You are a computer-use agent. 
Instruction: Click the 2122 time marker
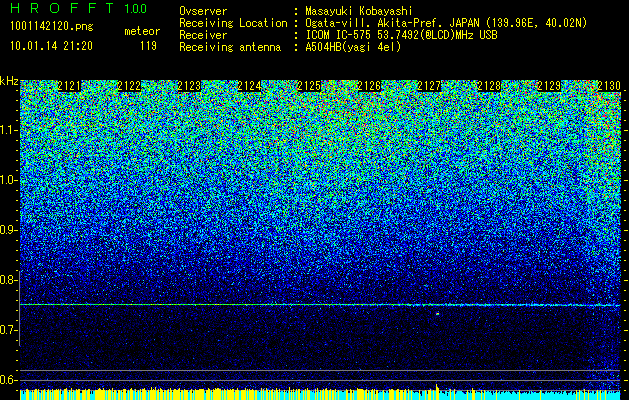click(129, 86)
